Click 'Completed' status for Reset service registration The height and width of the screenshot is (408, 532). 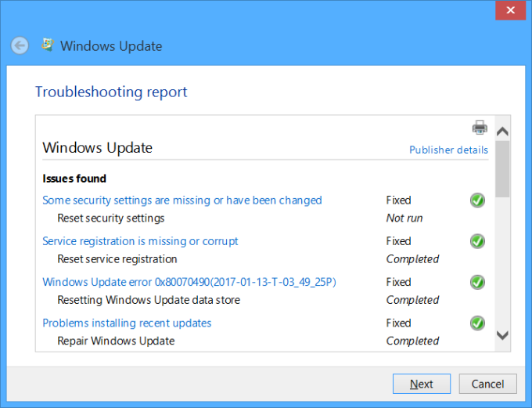pos(412,259)
